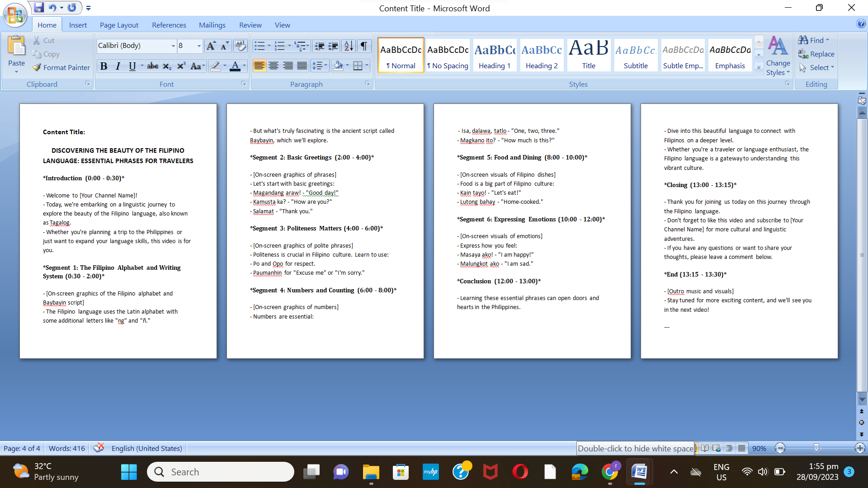Viewport: 868px width, 488px height.
Task: Click the Save icon in quick access toolbar
Action: coord(39,8)
